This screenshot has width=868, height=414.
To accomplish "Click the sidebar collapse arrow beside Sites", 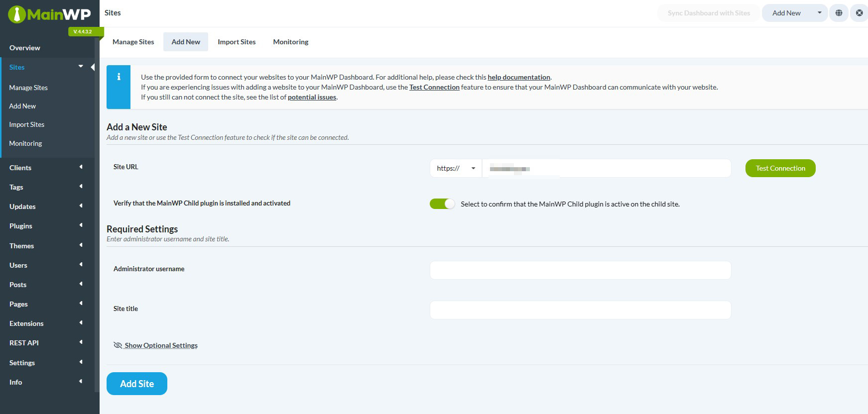I will (x=93, y=67).
